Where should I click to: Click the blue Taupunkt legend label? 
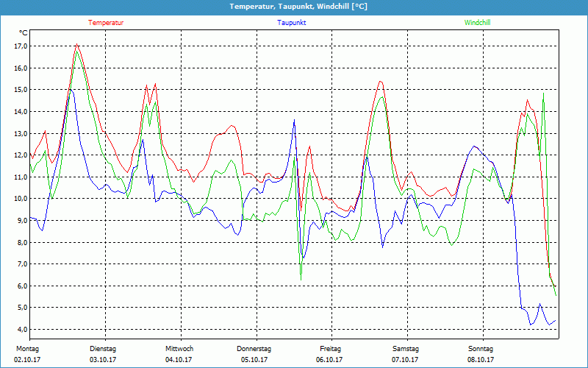291,23
